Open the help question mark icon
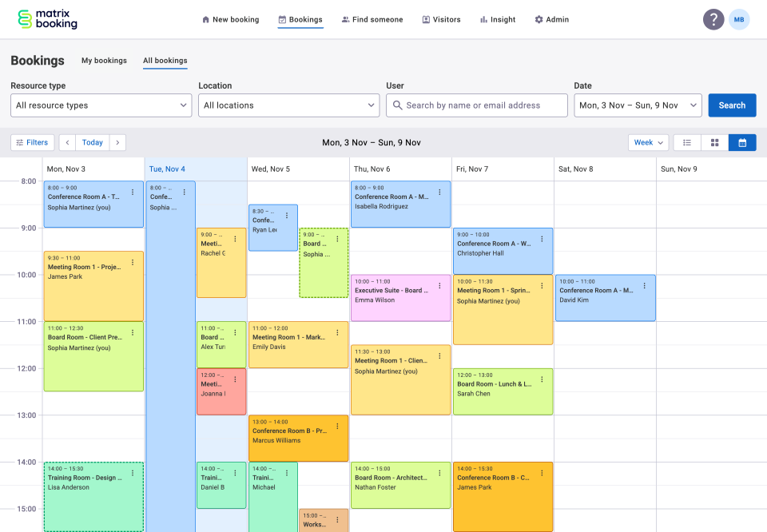767x532 pixels. click(x=713, y=19)
